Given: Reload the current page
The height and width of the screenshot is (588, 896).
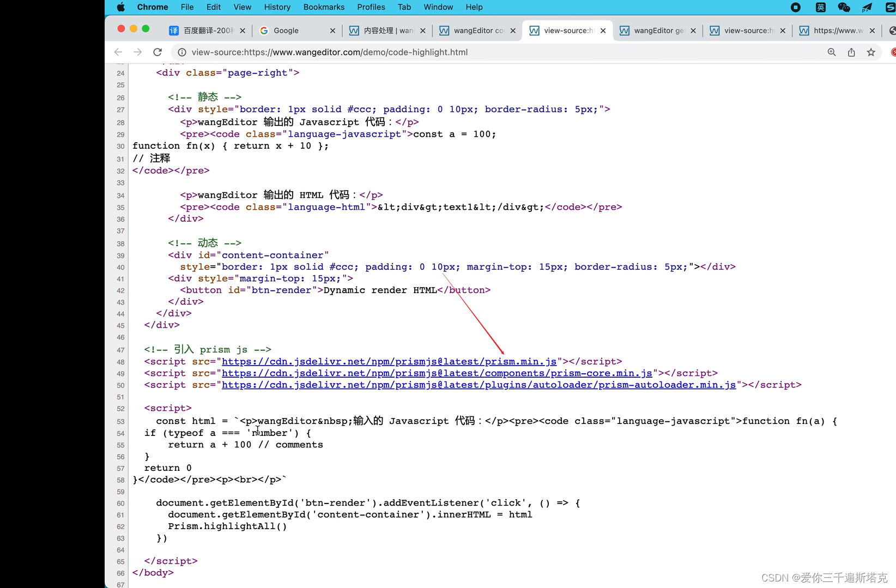Looking at the screenshot, I should [157, 52].
